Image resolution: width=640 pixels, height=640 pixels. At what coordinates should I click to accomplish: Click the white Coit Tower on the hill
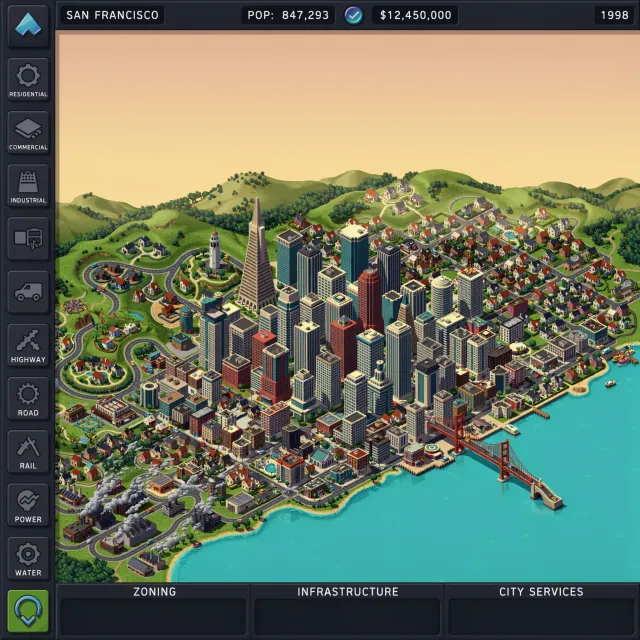click(215, 251)
